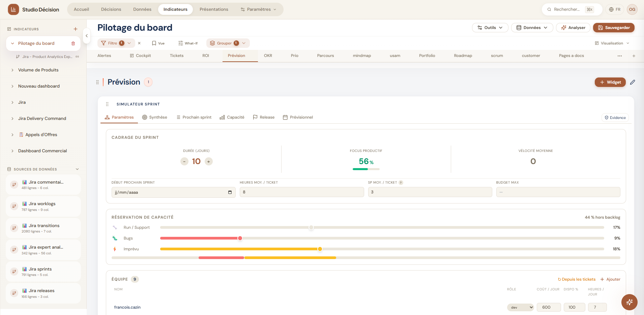Switch language with the FR button
The height and width of the screenshot is (315, 644).
tap(615, 9)
